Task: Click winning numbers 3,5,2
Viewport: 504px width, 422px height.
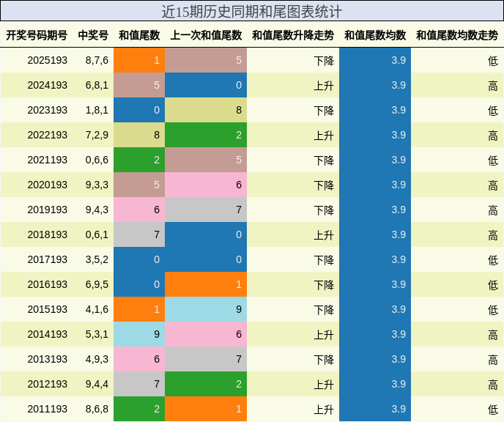Action: [97, 259]
